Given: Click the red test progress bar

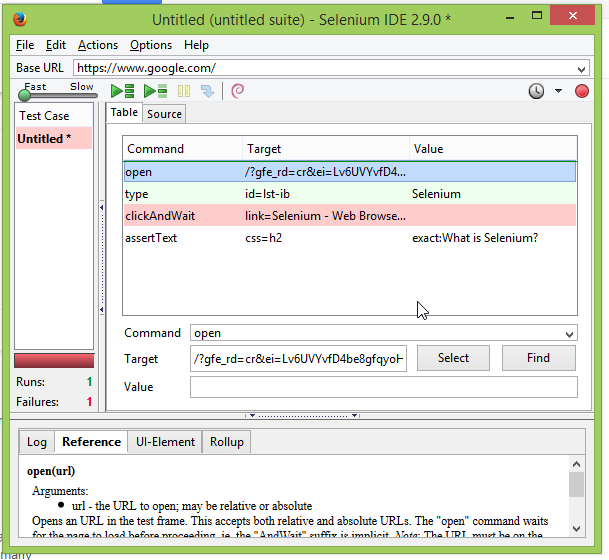Looking at the screenshot, I should tap(54, 361).
